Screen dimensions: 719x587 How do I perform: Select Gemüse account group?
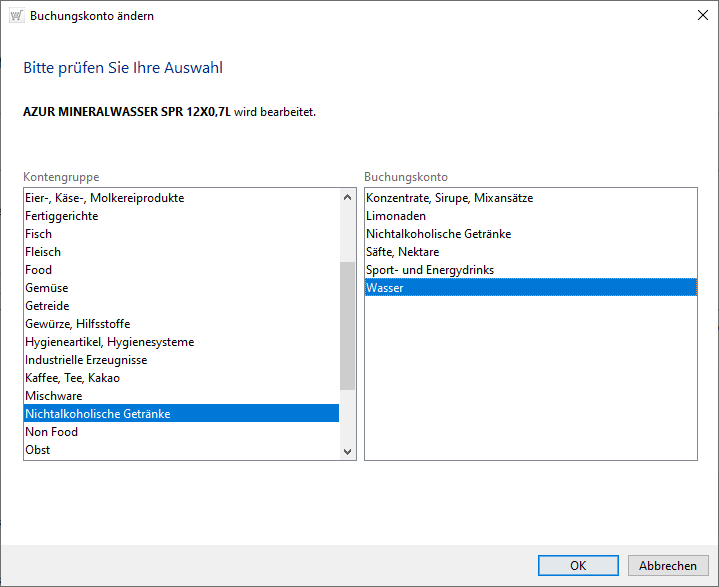click(47, 288)
